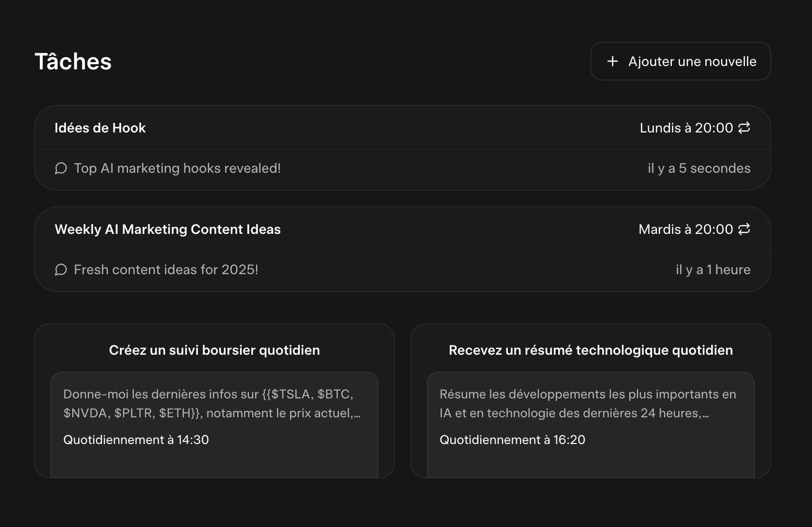
Task: Open the Idées de Hook task
Action: 100,128
